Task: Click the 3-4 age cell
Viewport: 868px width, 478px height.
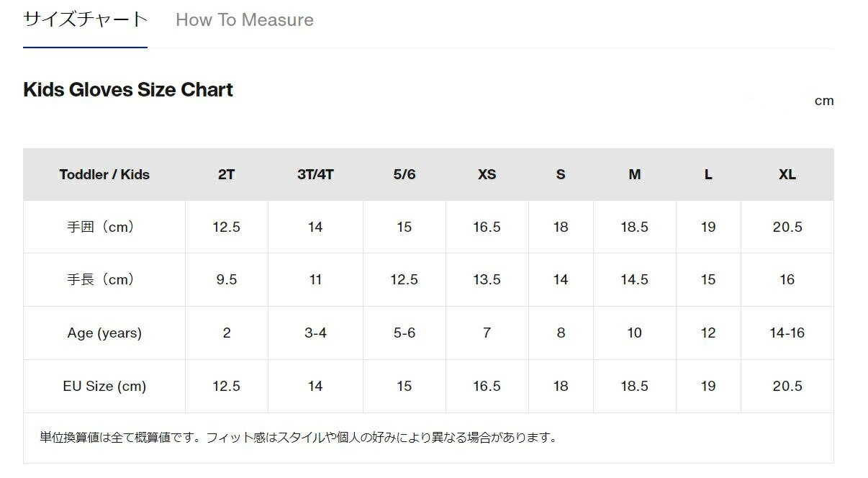Action: point(315,333)
